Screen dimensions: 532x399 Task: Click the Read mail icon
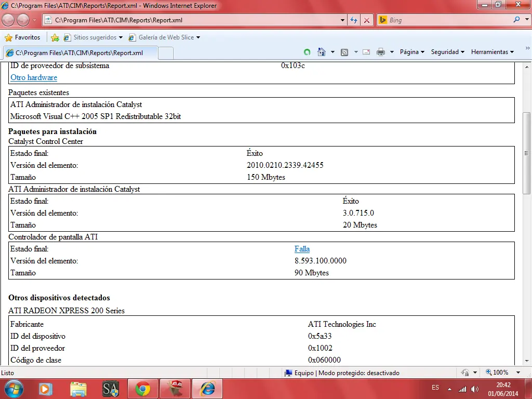(366, 52)
